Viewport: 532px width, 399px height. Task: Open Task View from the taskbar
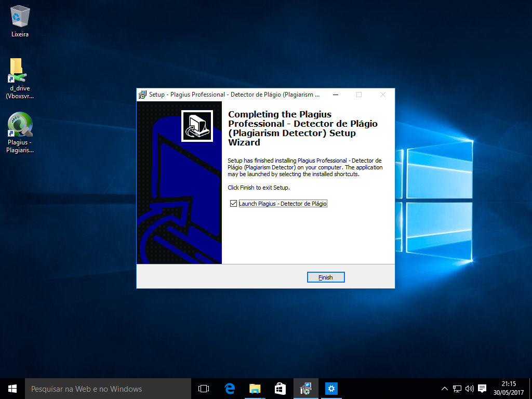click(x=204, y=389)
